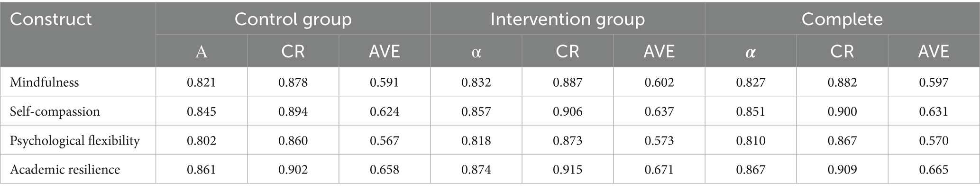Click the Mindfulness control alpha value 0.821

tap(201, 82)
